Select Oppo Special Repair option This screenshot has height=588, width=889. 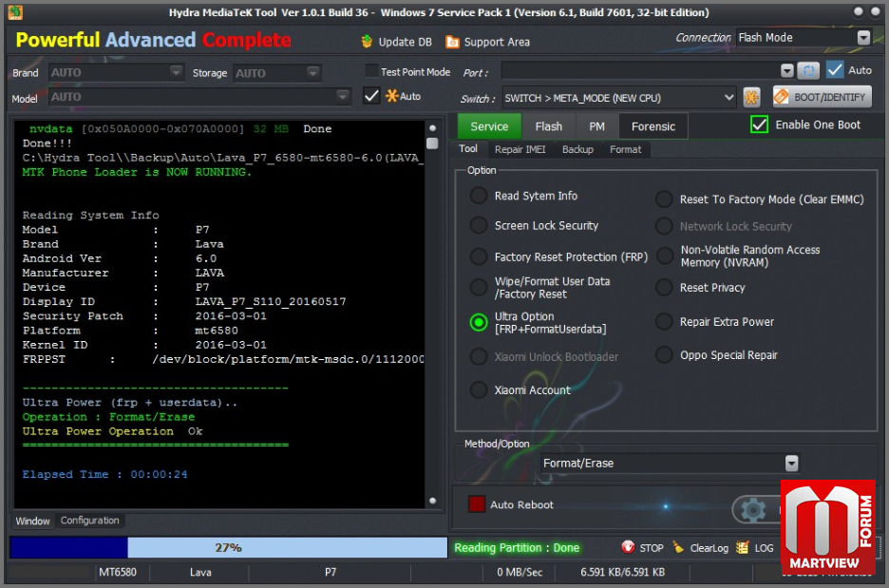(x=664, y=355)
